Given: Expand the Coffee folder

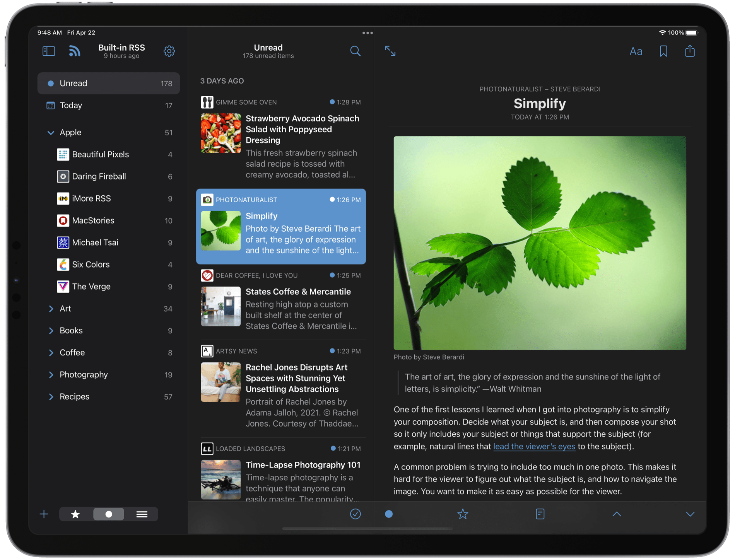Looking at the screenshot, I should [x=51, y=353].
